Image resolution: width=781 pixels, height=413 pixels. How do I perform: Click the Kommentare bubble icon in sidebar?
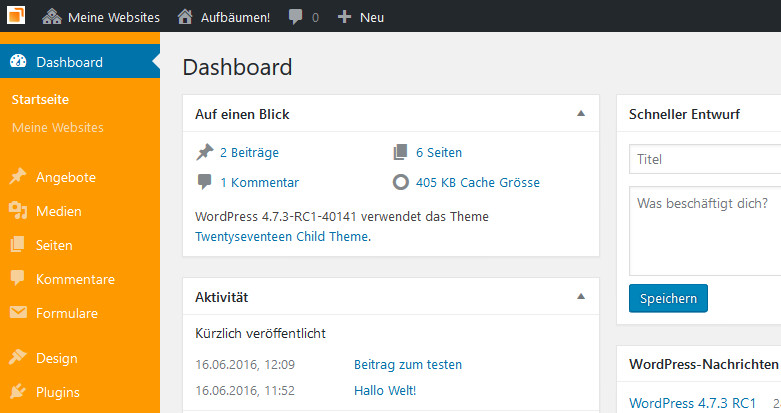[17, 278]
